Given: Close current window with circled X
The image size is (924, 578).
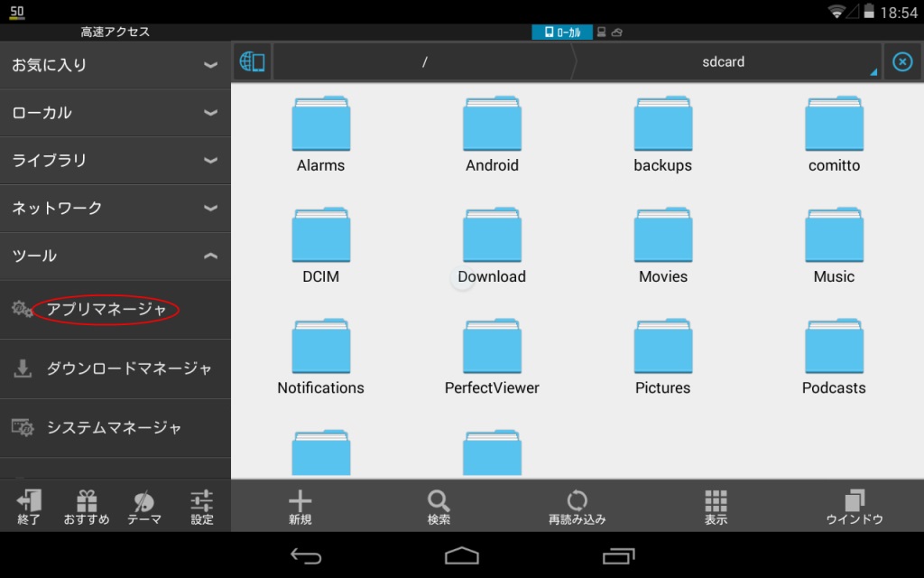Looking at the screenshot, I should [x=902, y=61].
